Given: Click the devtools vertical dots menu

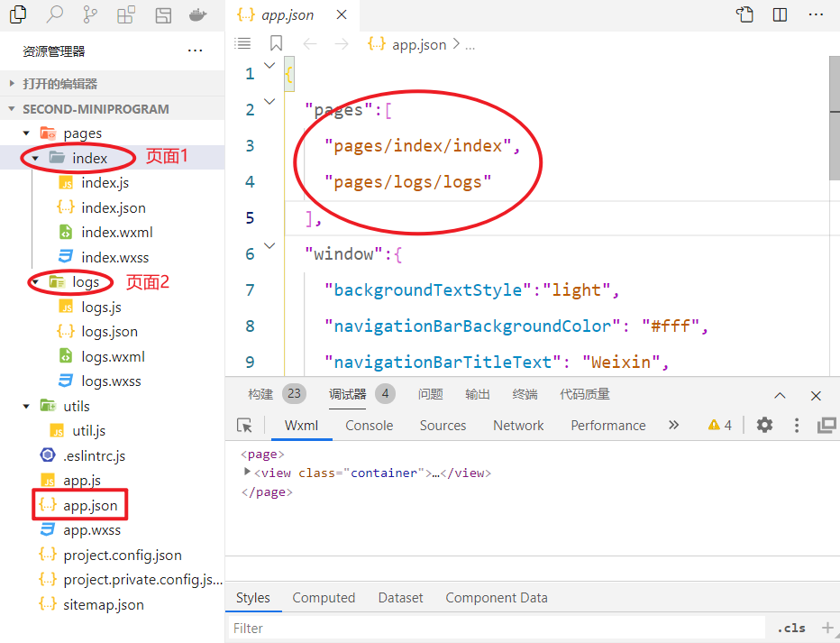Looking at the screenshot, I should 797,425.
